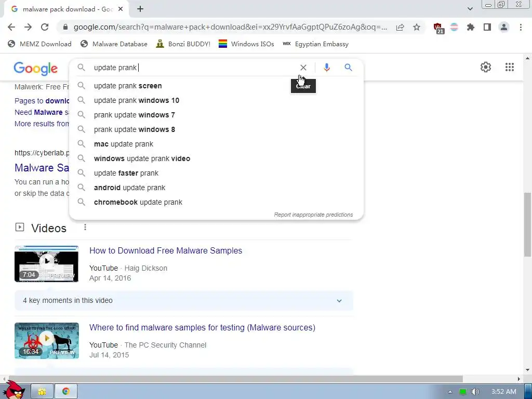Switch to Chrome in taskbar
This screenshot has width=532, height=399.
(66, 392)
